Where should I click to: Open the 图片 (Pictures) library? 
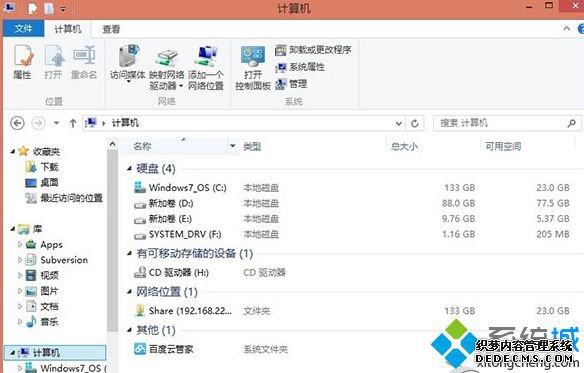tap(50, 291)
